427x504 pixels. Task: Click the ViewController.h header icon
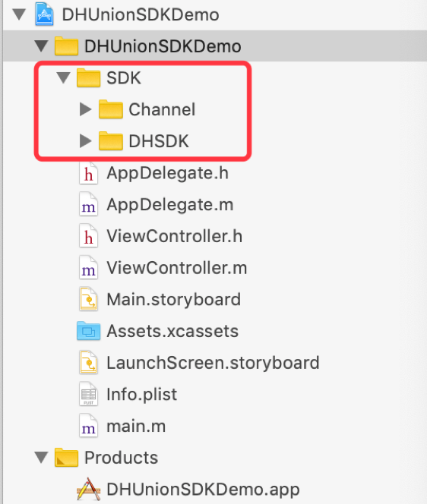(88, 236)
